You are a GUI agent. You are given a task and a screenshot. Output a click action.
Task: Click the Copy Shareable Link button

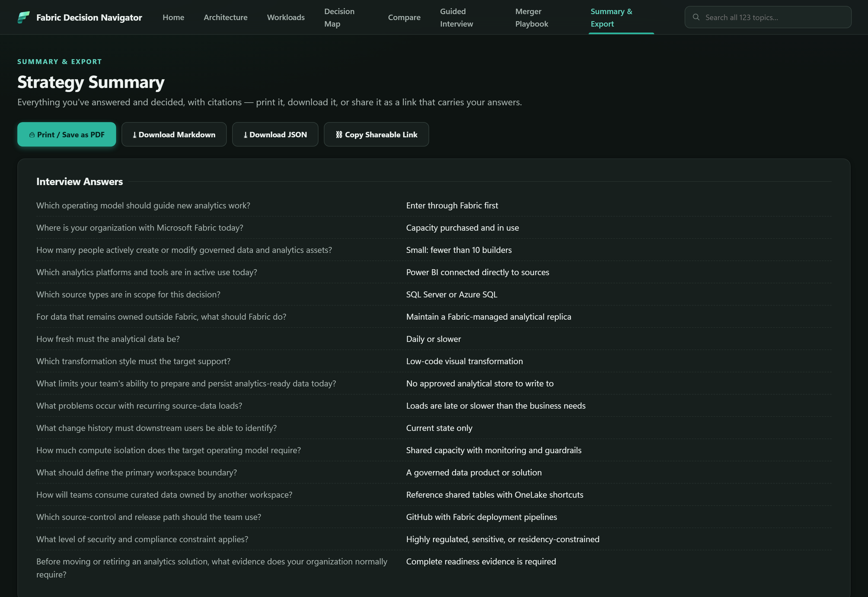tap(376, 134)
